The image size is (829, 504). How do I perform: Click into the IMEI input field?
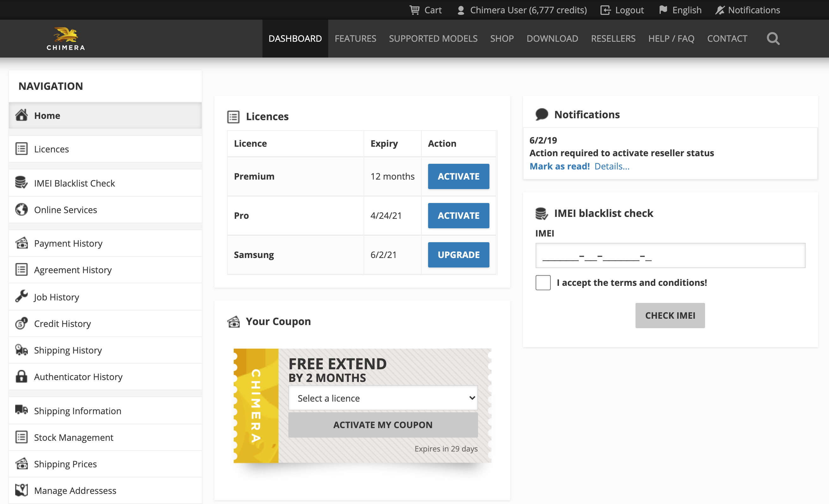click(670, 255)
